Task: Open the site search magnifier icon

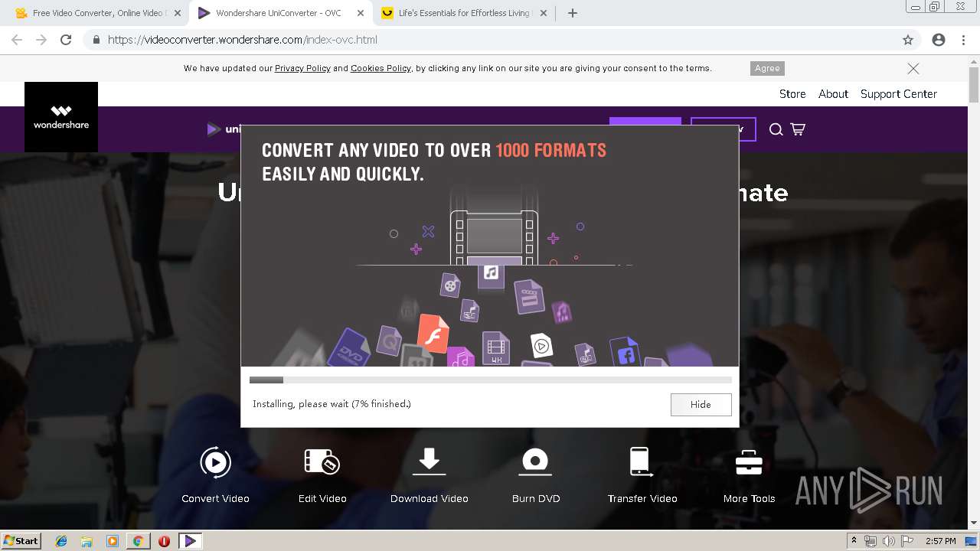Action: 776,129
